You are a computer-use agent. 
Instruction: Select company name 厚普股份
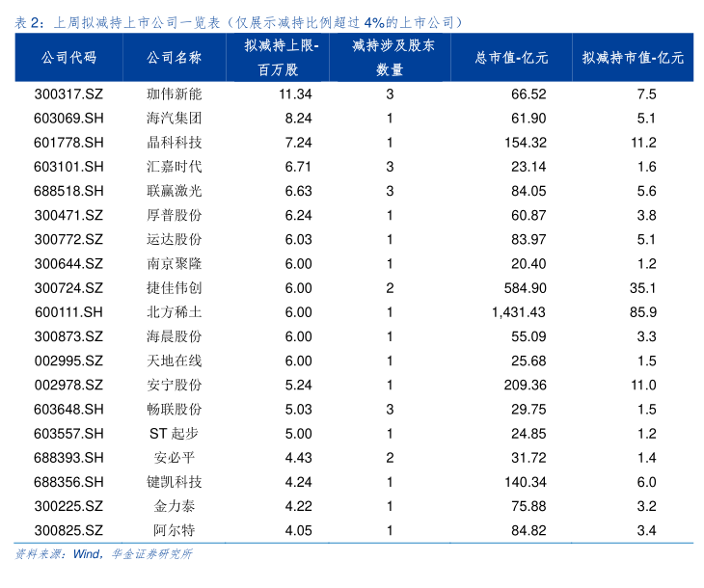pyautogui.click(x=175, y=216)
